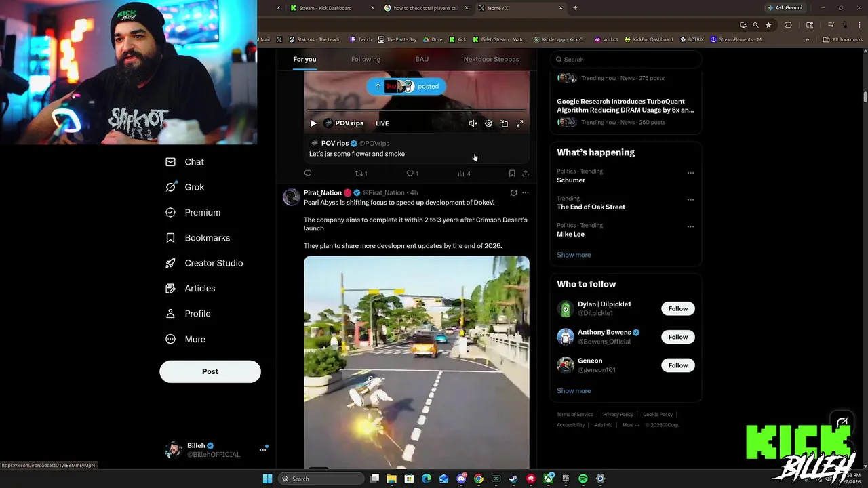
Task: Open the All Bookmarks folder
Action: [x=842, y=39]
